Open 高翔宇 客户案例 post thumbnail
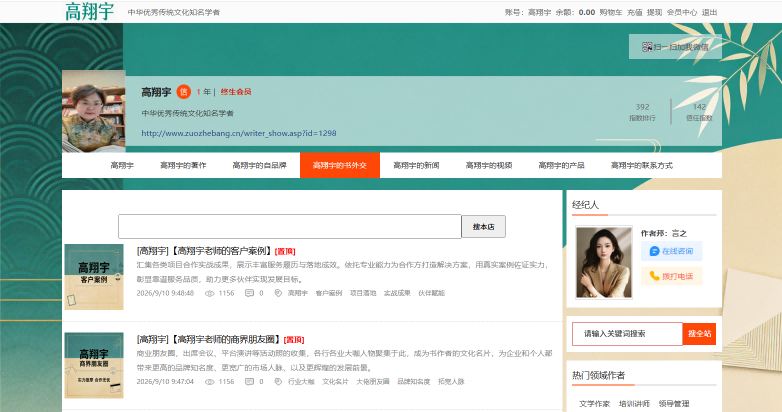This screenshot has width=782, height=412. (x=94, y=277)
